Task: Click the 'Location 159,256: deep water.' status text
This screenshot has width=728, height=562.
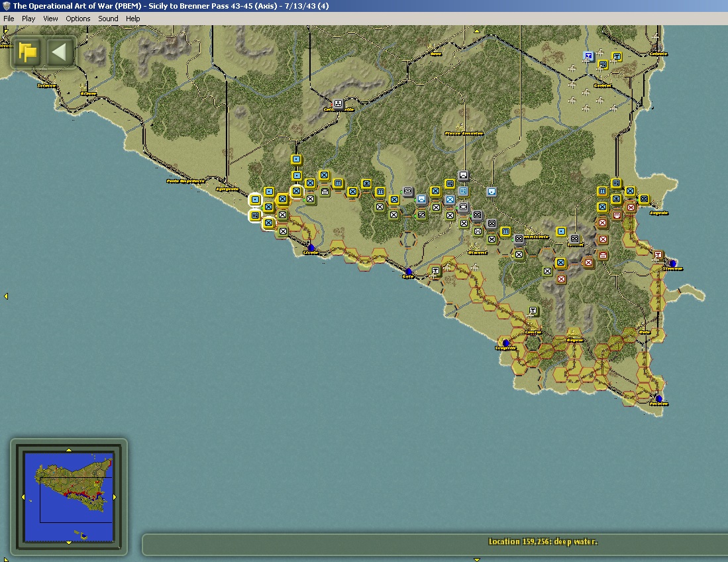Action: [543, 541]
